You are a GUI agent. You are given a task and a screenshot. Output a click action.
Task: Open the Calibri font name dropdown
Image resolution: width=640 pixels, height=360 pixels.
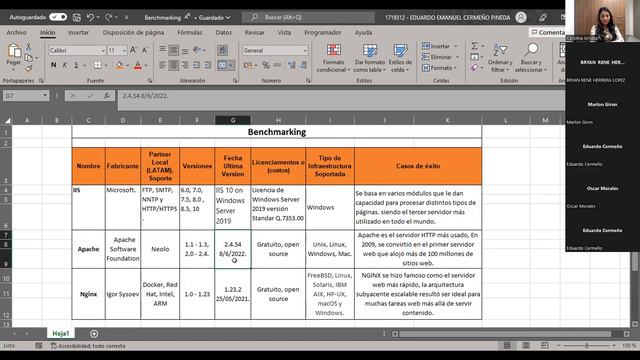click(x=103, y=50)
